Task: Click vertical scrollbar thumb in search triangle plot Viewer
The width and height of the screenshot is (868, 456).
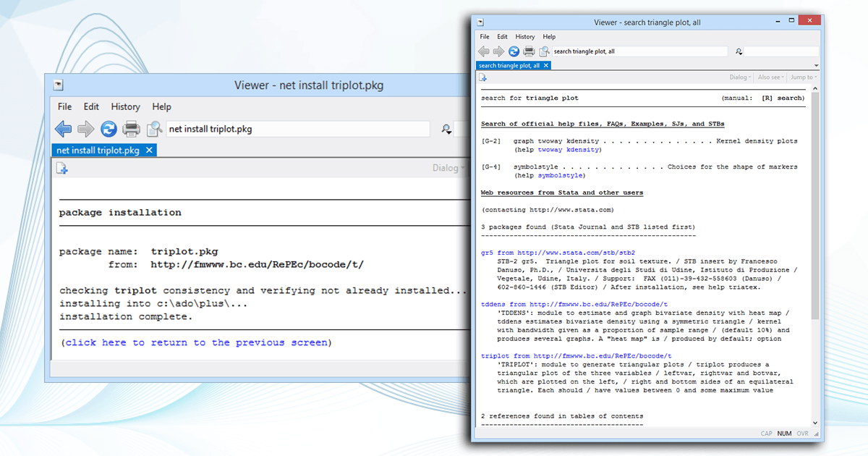Action: tap(815, 206)
